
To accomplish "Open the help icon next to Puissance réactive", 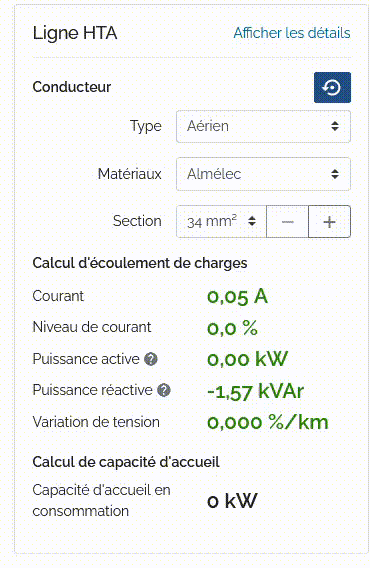I will [x=164, y=390].
